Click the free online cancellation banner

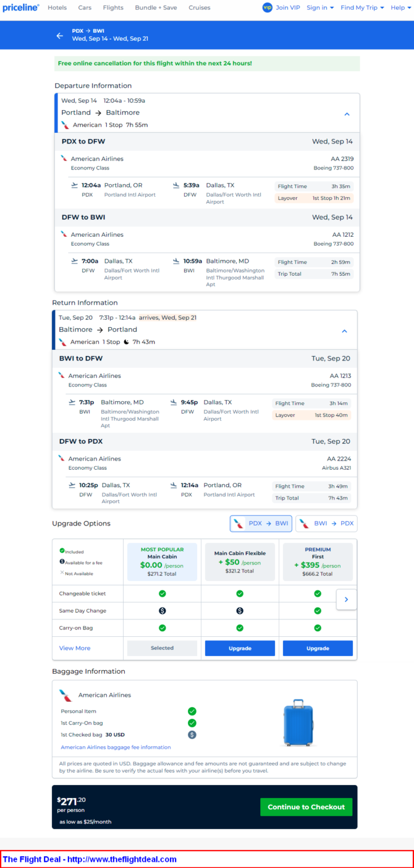tap(206, 63)
